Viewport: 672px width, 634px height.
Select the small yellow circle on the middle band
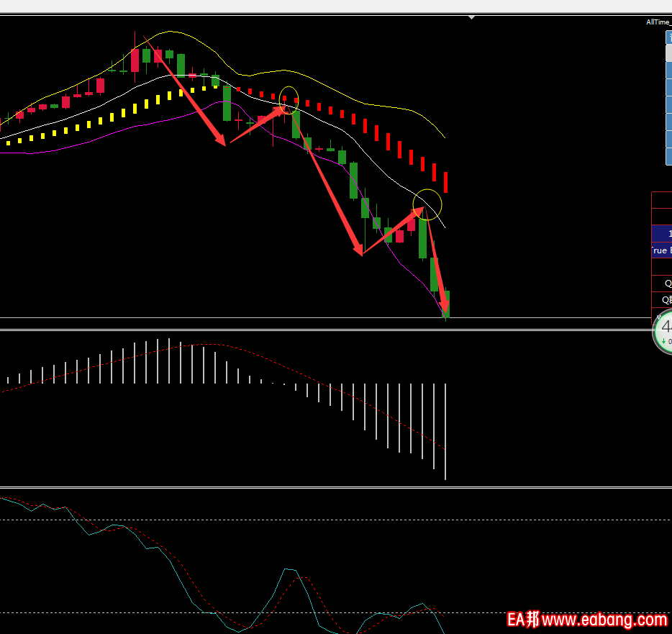289,99
